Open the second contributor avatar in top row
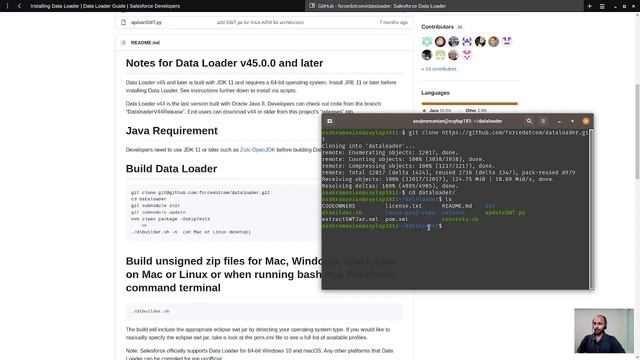This screenshot has width=640, height=360. click(440, 41)
